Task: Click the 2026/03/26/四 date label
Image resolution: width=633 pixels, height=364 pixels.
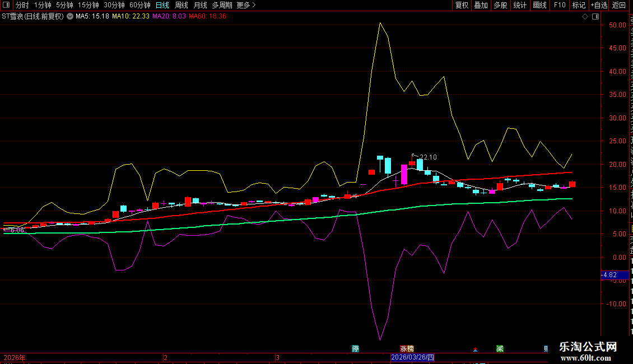Action: pyautogui.click(x=413, y=357)
